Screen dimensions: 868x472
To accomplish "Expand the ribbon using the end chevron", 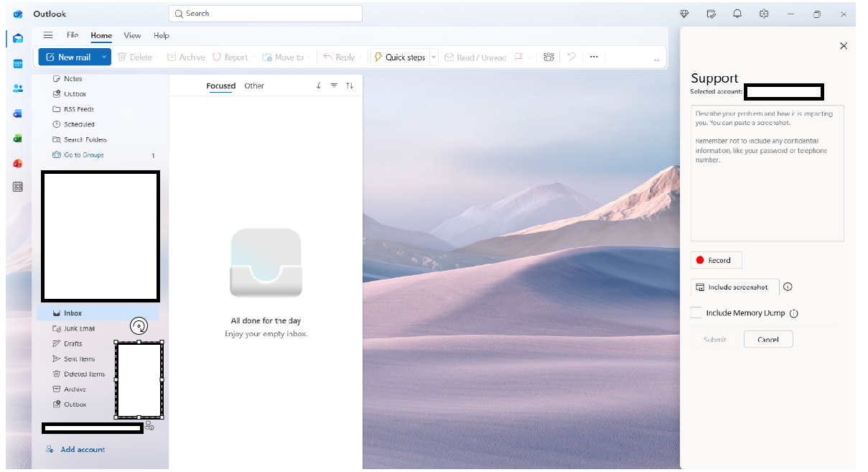I will (656, 60).
